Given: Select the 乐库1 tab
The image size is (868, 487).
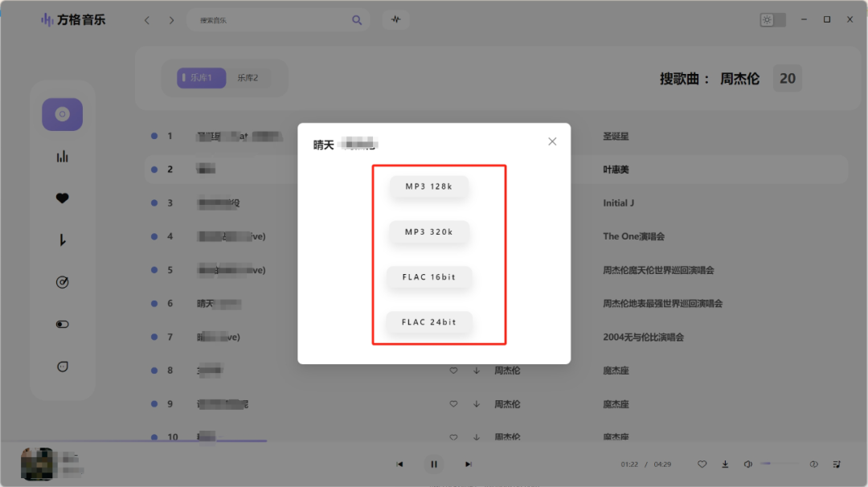Looking at the screenshot, I should point(201,78).
